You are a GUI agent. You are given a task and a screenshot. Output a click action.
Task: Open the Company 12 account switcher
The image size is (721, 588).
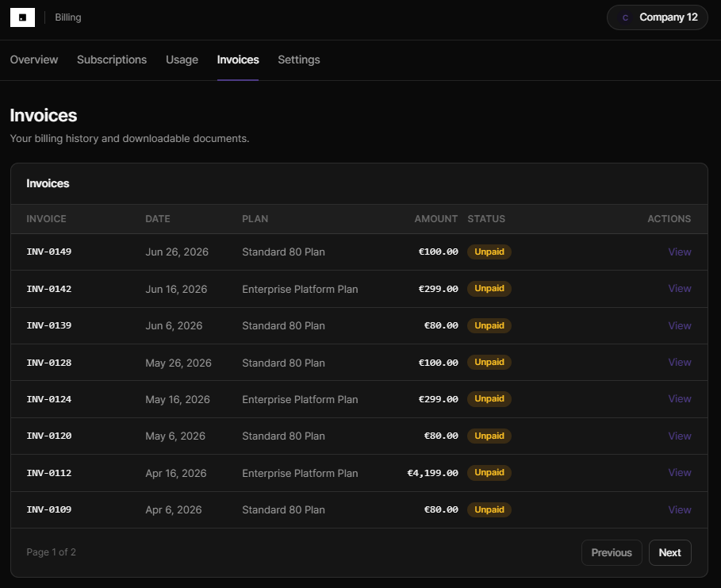(x=657, y=17)
